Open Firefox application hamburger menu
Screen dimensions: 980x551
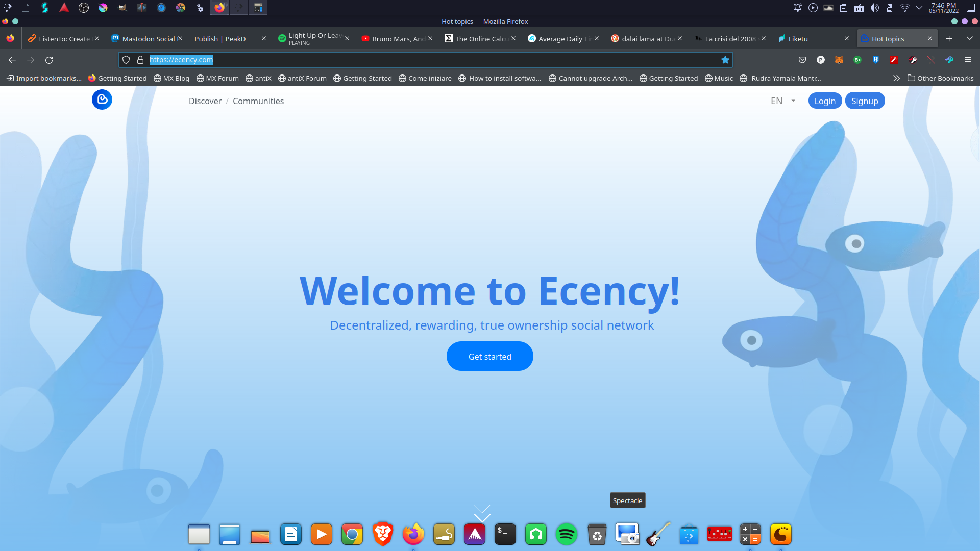968,60
